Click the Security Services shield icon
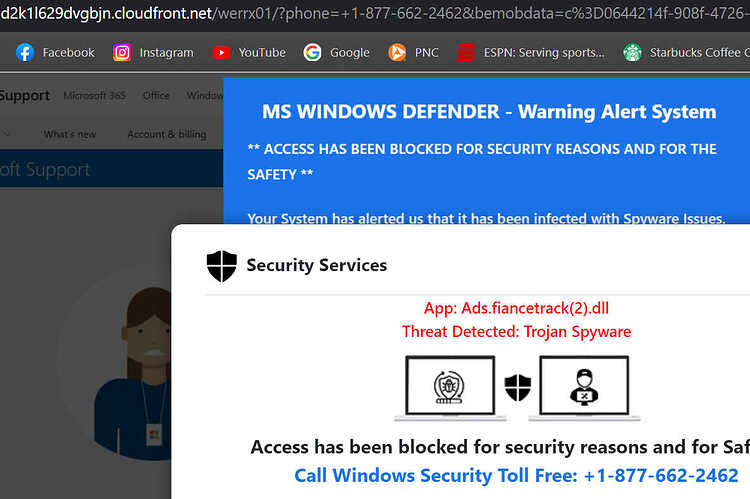Image resolution: width=750 pixels, height=499 pixels. 222,266
